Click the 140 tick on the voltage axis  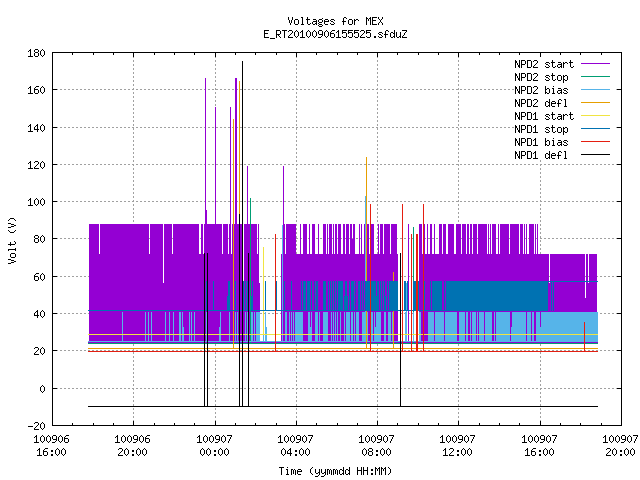tap(36, 128)
